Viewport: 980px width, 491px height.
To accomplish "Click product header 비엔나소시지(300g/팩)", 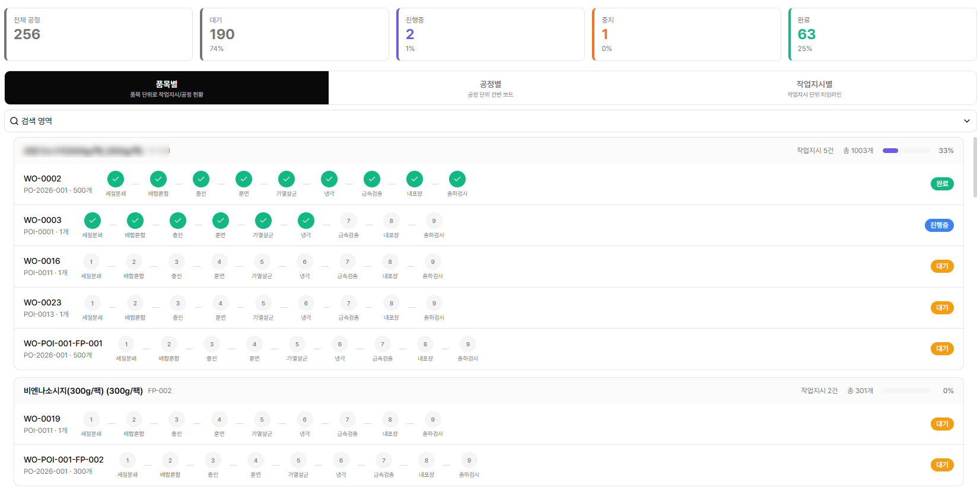I will (83, 391).
